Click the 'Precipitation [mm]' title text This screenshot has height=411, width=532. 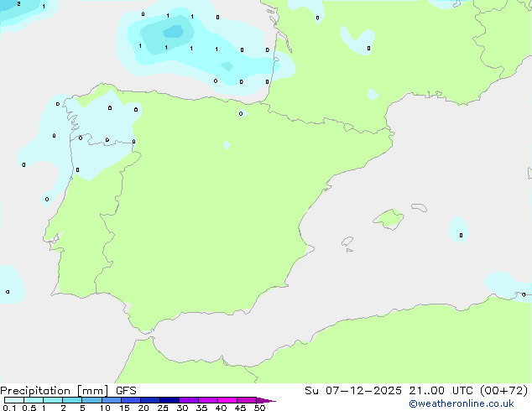pos(54,391)
